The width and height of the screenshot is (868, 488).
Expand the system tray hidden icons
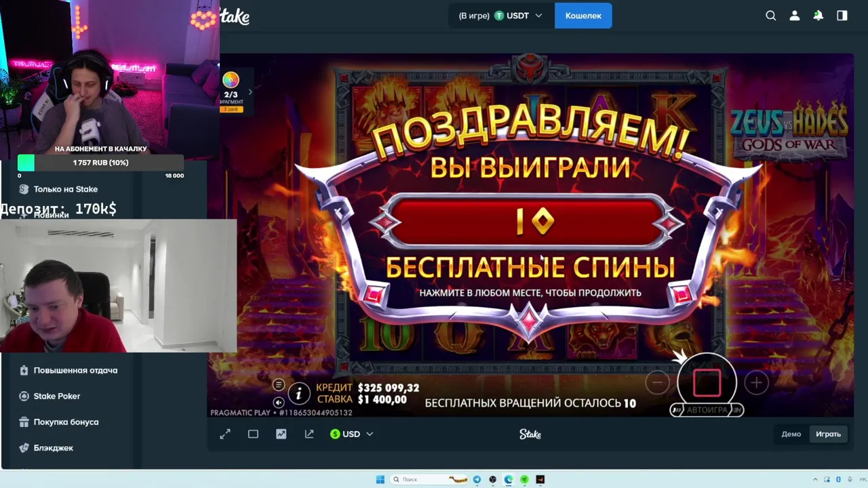pos(815,479)
